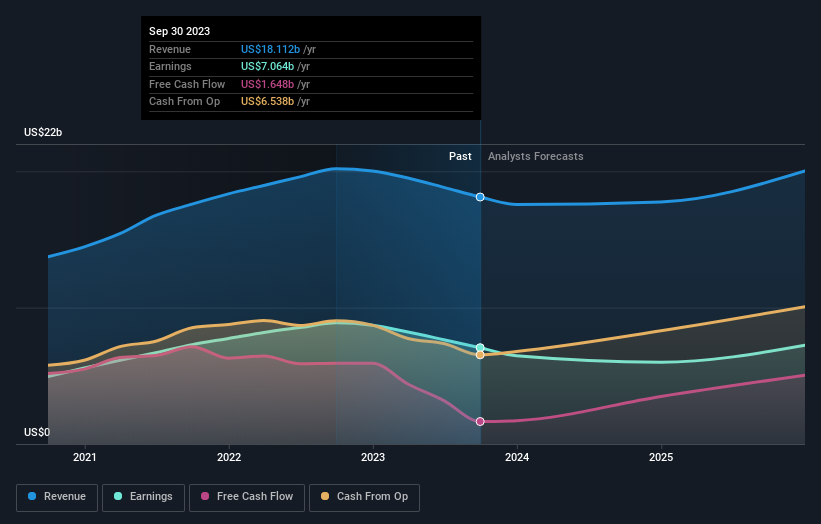
Task: Click the 'Sep 30 2023' tooltip date
Action: [180, 31]
